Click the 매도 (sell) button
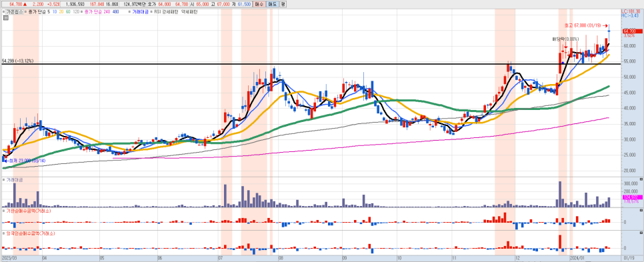The height and width of the screenshot is (262, 644). pyautogui.click(x=272, y=4)
